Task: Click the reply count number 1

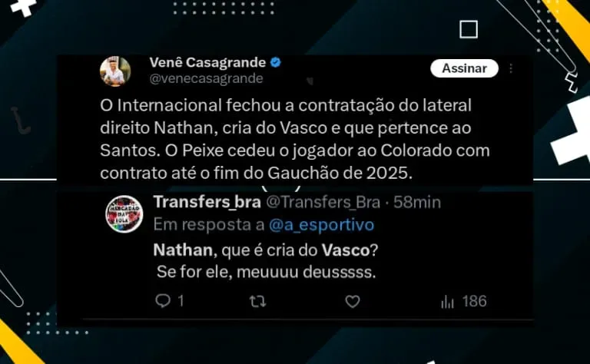Action: pos(181,301)
